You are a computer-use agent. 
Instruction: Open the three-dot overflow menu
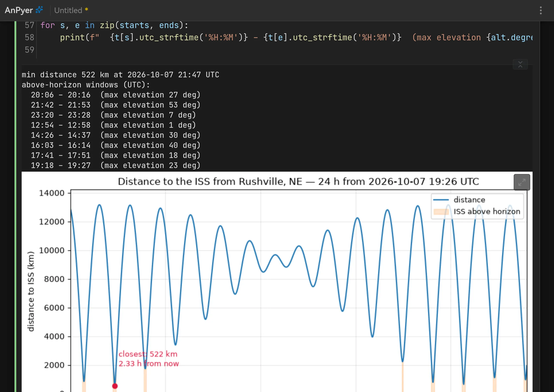[541, 10]
